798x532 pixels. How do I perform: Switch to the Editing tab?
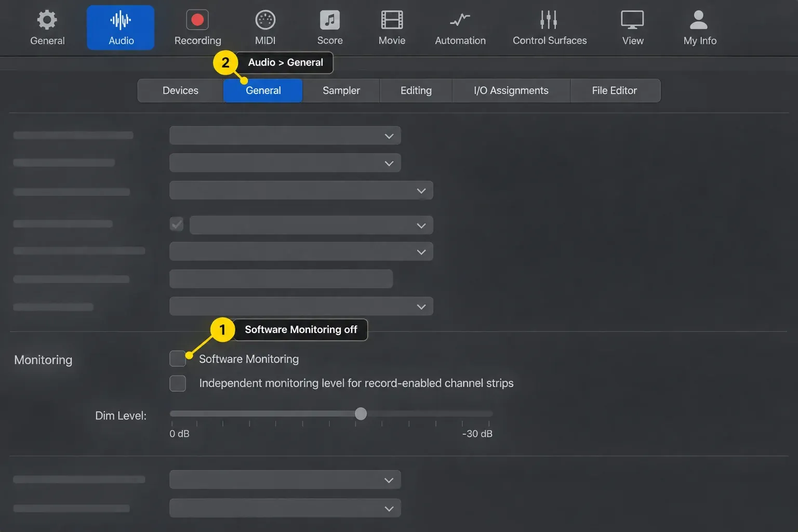coord(416,90)
